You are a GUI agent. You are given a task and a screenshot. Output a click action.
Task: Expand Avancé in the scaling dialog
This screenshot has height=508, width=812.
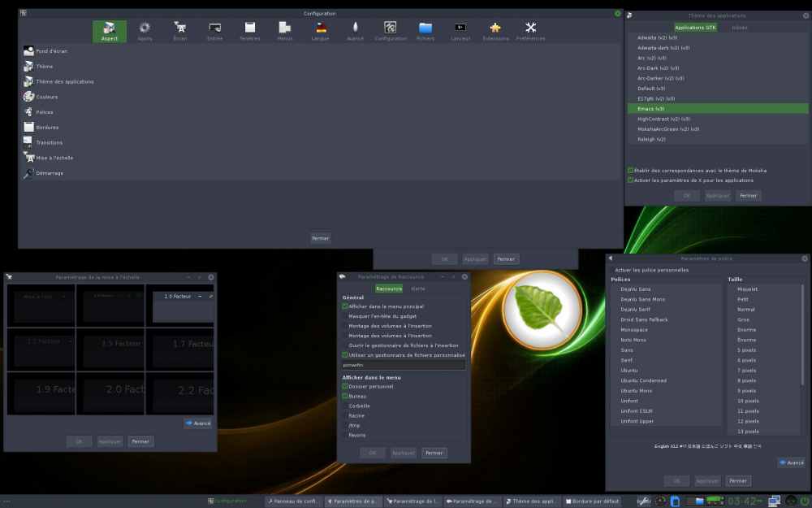click(197, 423)
